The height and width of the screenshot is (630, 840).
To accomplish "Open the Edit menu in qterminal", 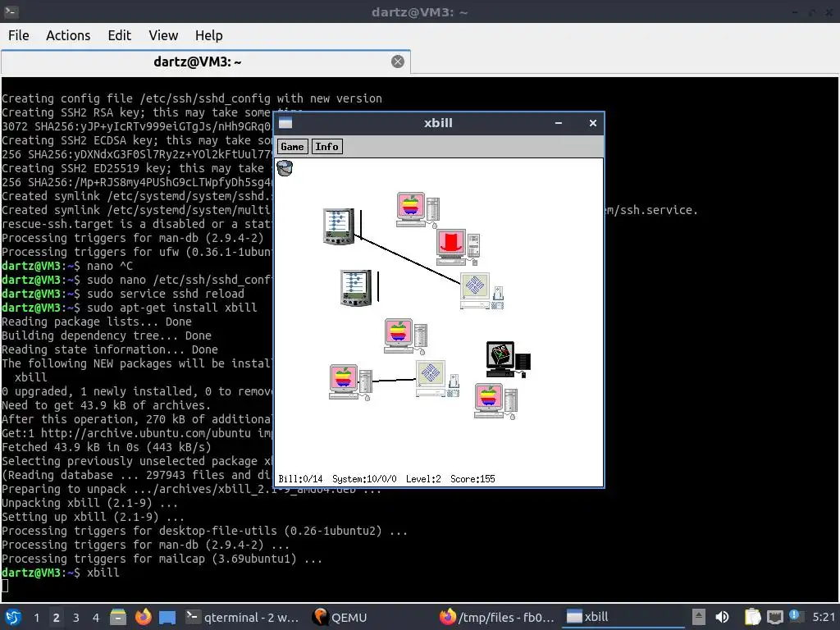I will click(120, 35).
